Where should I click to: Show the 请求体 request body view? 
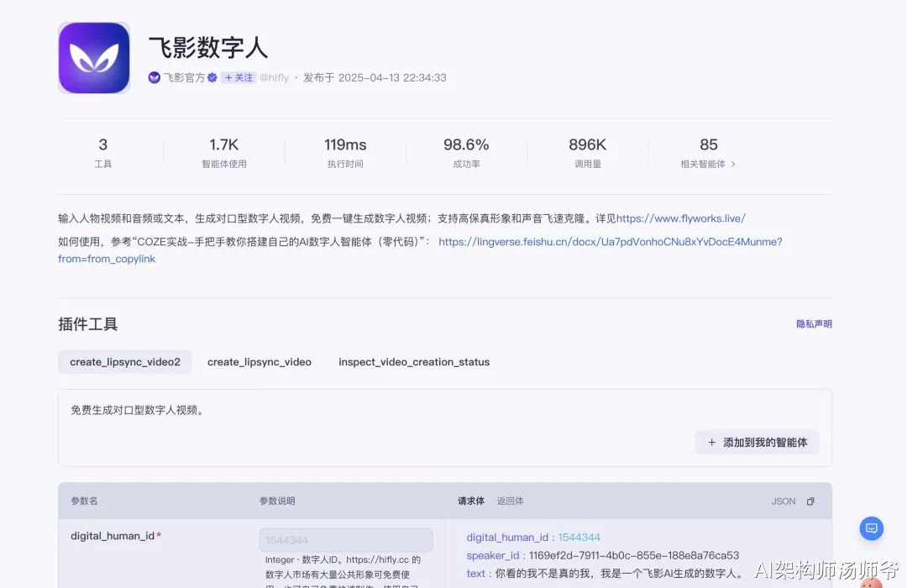(470, 501)
